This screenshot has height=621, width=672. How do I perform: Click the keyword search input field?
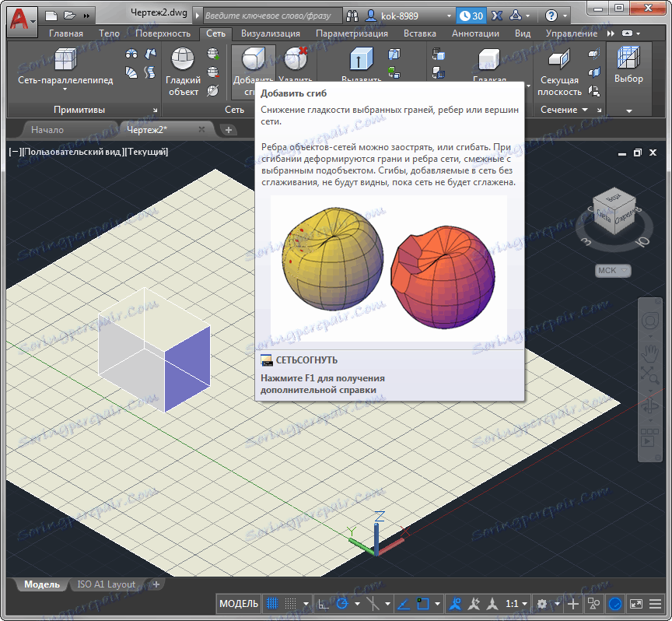coord(268,15)
